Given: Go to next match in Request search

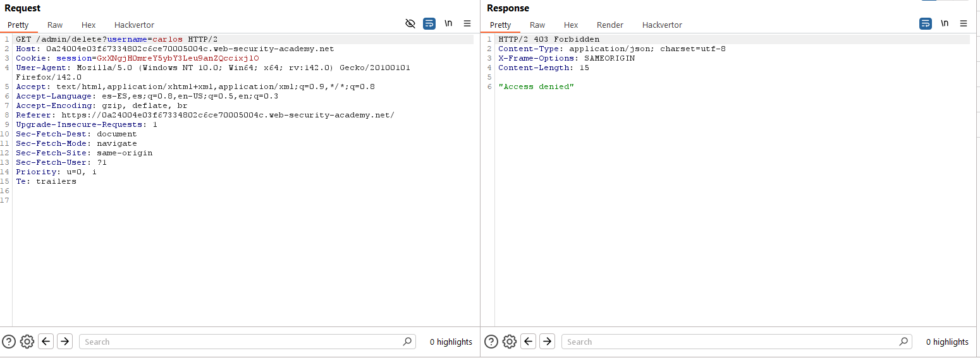Looking at the screenshot, I should [x=64, y=342].
